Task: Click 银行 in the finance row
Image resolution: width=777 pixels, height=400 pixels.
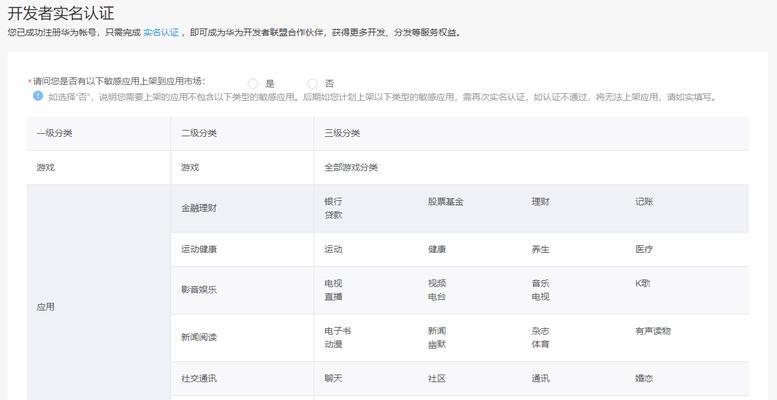Action: [333, 202]
